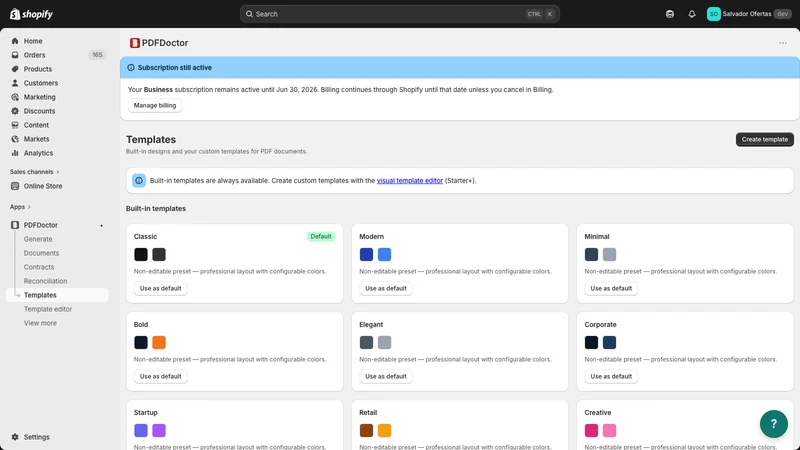Screen dimensions: 800x450
Task: Click the Marketing icon in sidebar
Action: point(15,97)
